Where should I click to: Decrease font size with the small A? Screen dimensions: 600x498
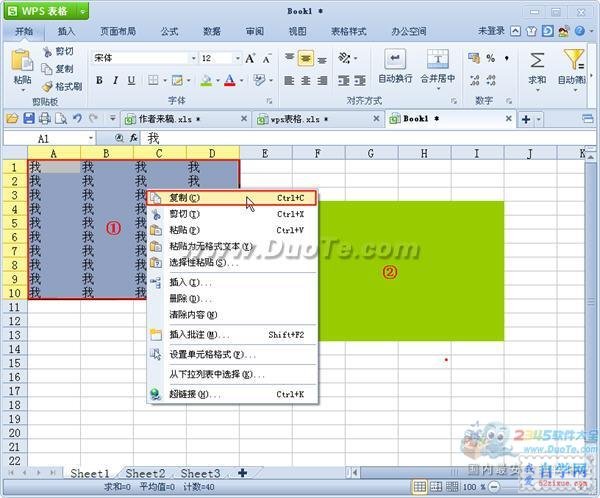click(x=266, y=58)
